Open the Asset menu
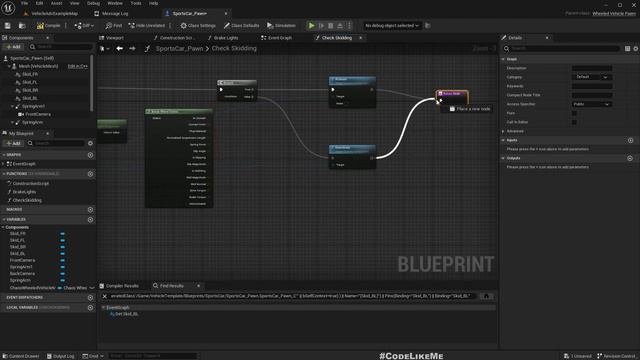This screenshot has height=360, width=640. 56,3
